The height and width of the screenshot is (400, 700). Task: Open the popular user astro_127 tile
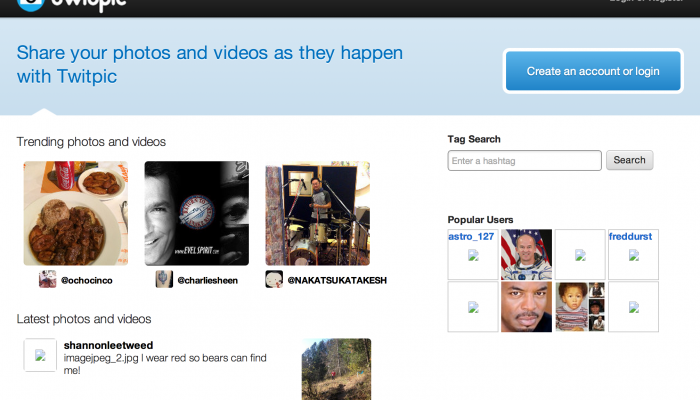473,254
